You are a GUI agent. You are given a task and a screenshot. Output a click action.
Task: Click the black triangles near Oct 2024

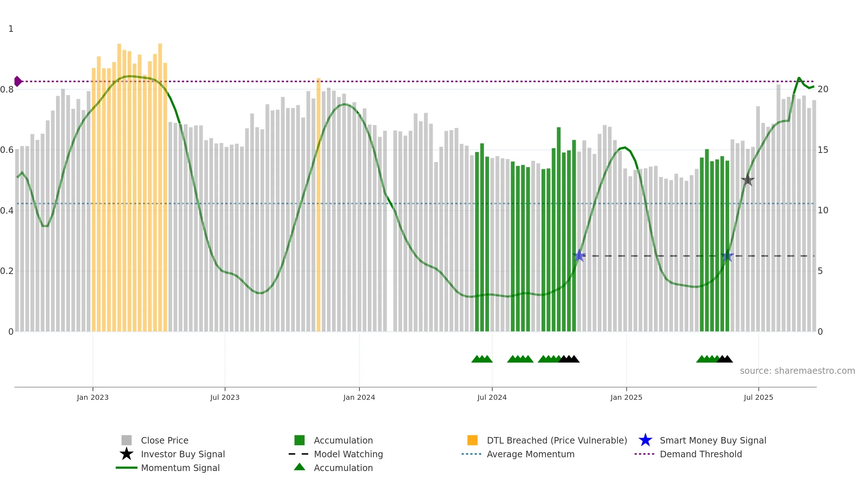[569, 359]
